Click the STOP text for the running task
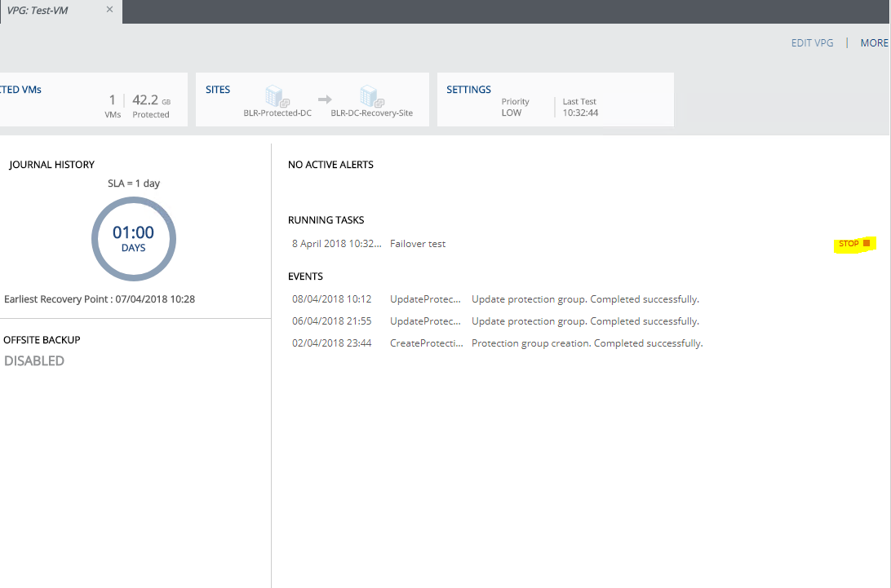Screen dimensions: 891x588 (x=849, y=244)
